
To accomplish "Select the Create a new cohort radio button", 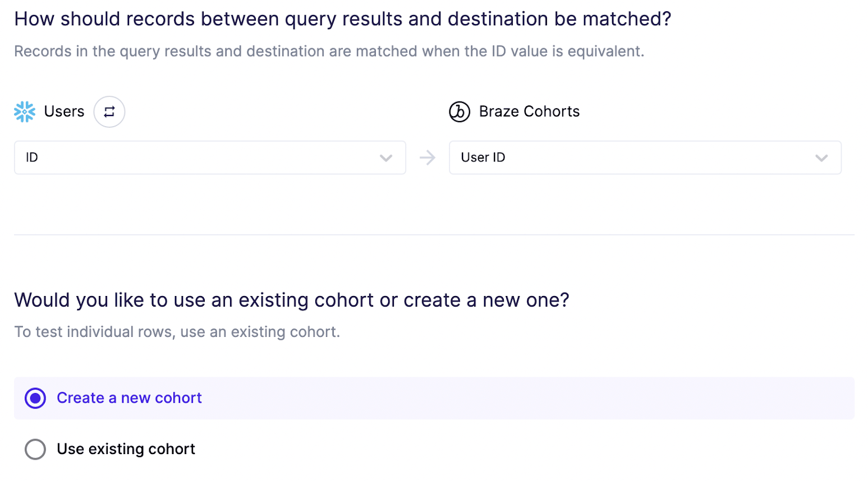I will (x=35, y=398).
